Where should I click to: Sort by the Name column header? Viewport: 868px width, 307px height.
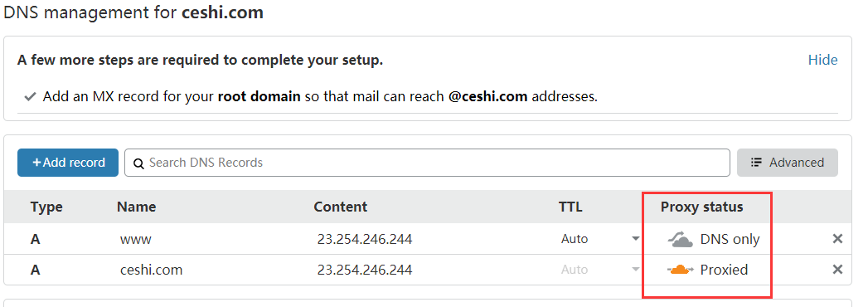(x=136, y=207)
